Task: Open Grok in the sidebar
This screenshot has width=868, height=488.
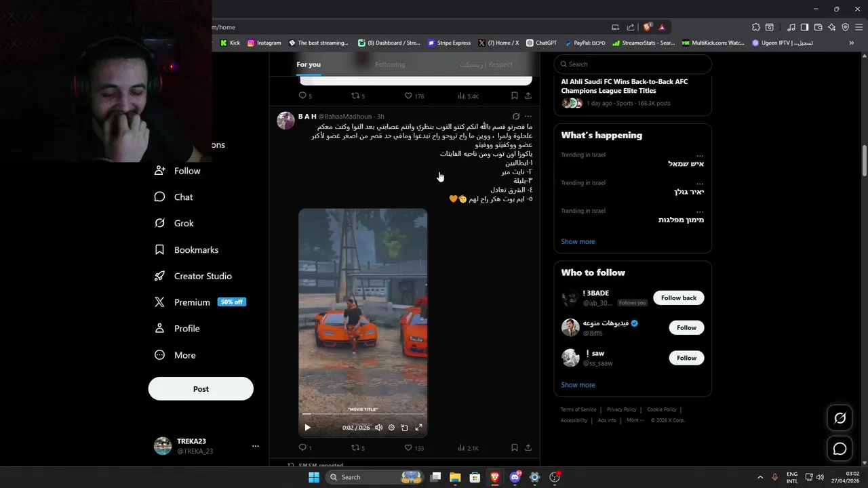Action: [174, 223]
